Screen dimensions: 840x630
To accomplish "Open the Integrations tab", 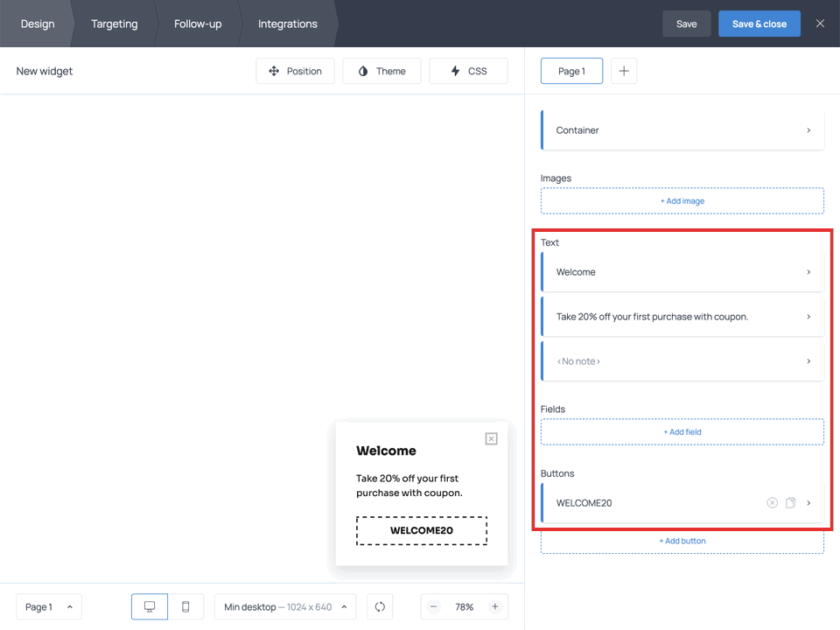I will (287, 24).
